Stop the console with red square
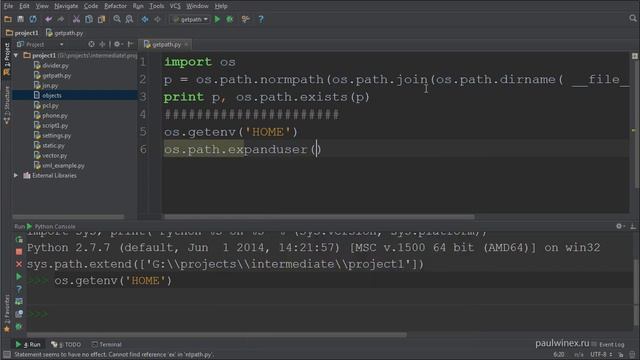This screenshot has width=640, height=360. point(19,252)
